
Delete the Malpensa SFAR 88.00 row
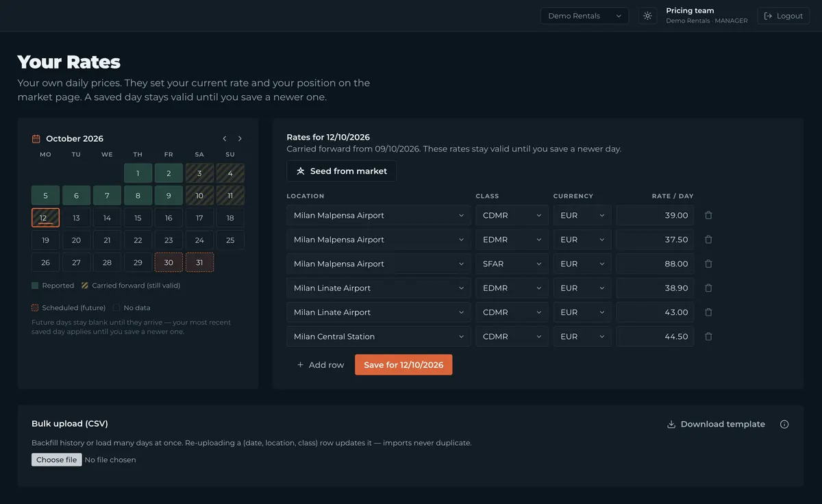point(708,264)
